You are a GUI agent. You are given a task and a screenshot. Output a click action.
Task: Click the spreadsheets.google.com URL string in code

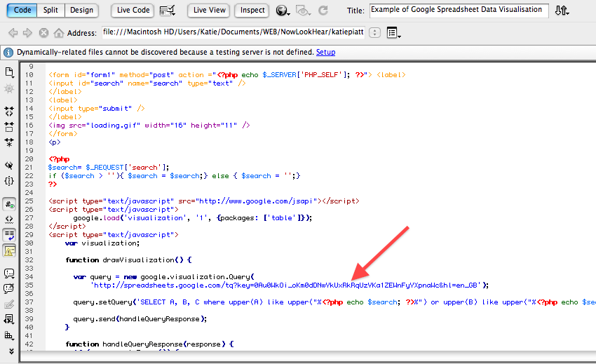(287, 285)
